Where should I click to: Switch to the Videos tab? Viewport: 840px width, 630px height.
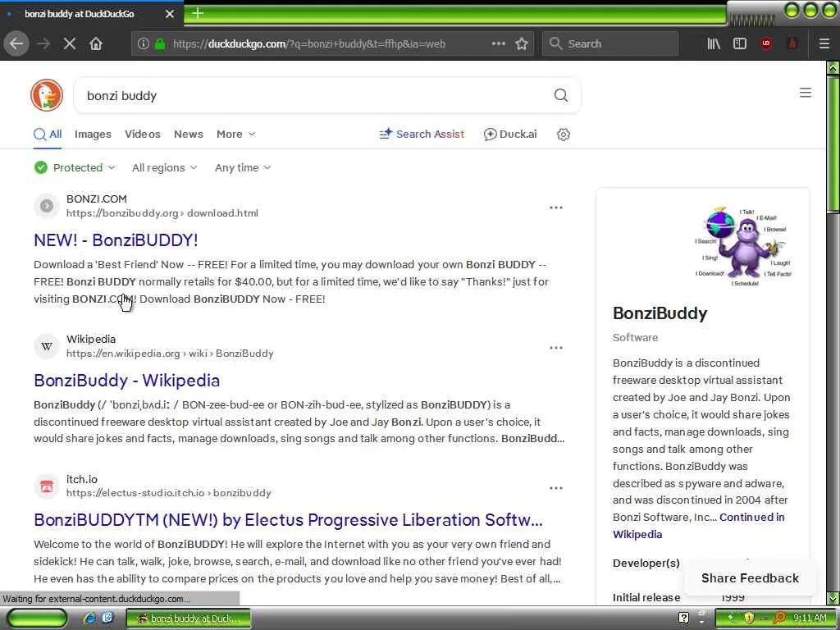tap(143, 134)
